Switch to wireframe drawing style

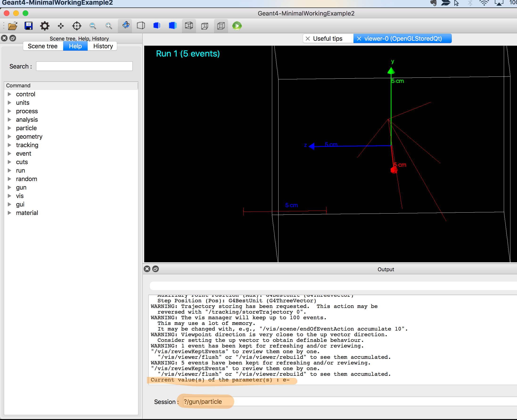point(141,26)
